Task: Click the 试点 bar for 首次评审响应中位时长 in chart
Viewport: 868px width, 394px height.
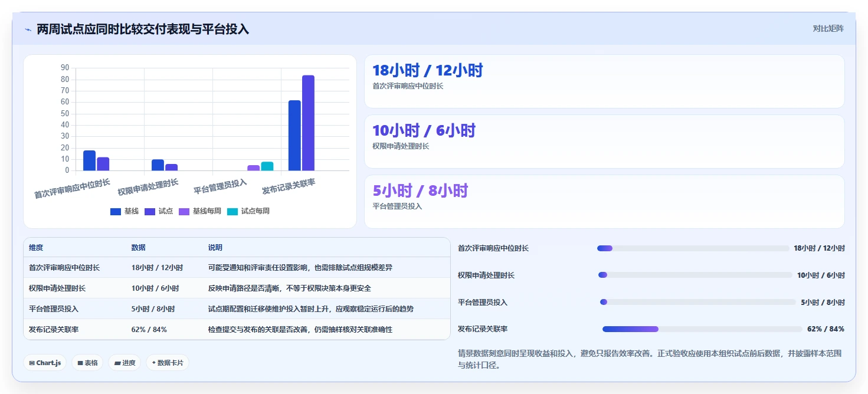Action: pos(103,164)
